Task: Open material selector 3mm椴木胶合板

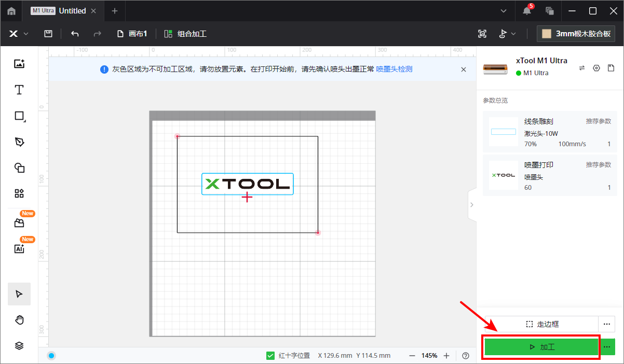Action: click(576, 34)
